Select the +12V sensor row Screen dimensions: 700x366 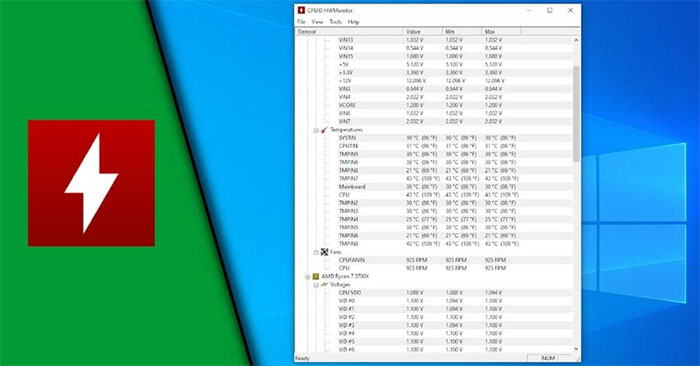click(x=434, y=81)
